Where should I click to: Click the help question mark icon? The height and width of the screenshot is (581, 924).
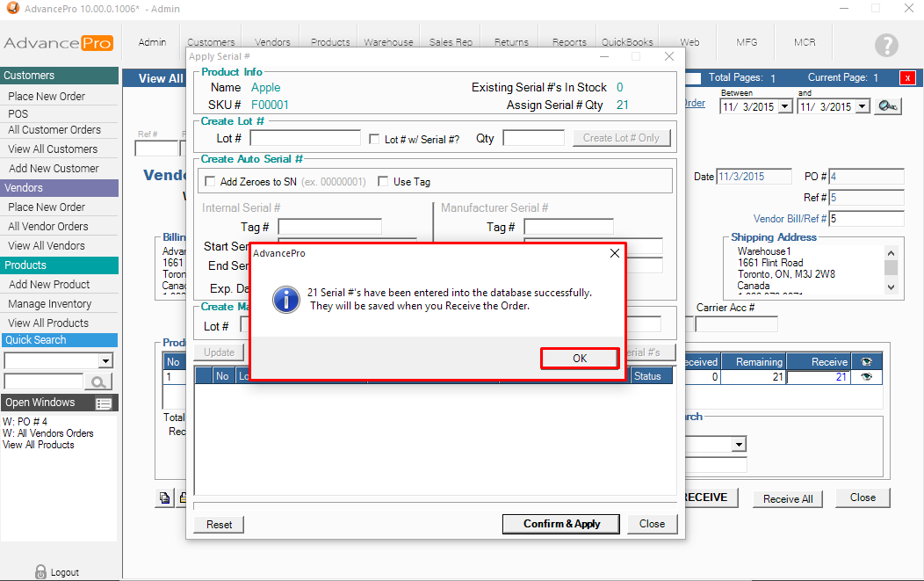click(x=886, y=46)
